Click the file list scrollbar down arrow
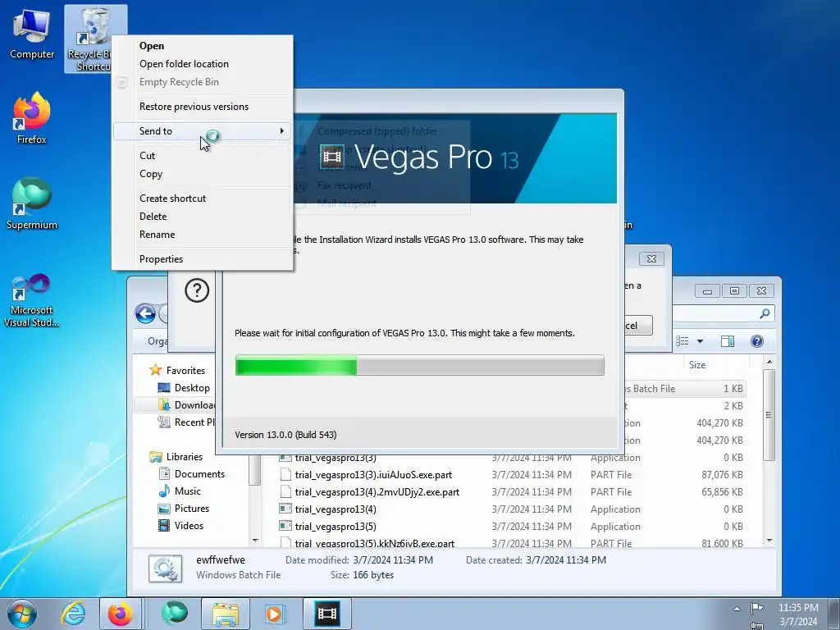The height and width of the screenshot is (630, 840). (x=769, y=541)
